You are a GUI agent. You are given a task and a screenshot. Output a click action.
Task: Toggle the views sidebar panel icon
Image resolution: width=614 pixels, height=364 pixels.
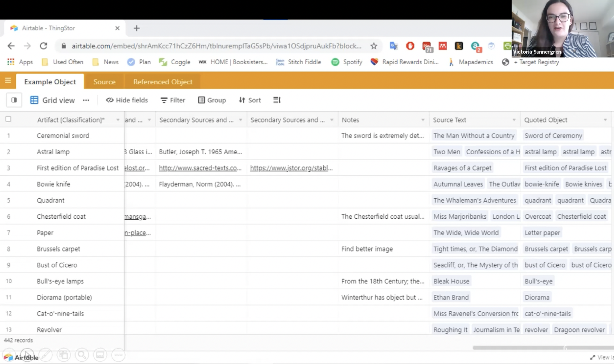click(x=14, y=100)
